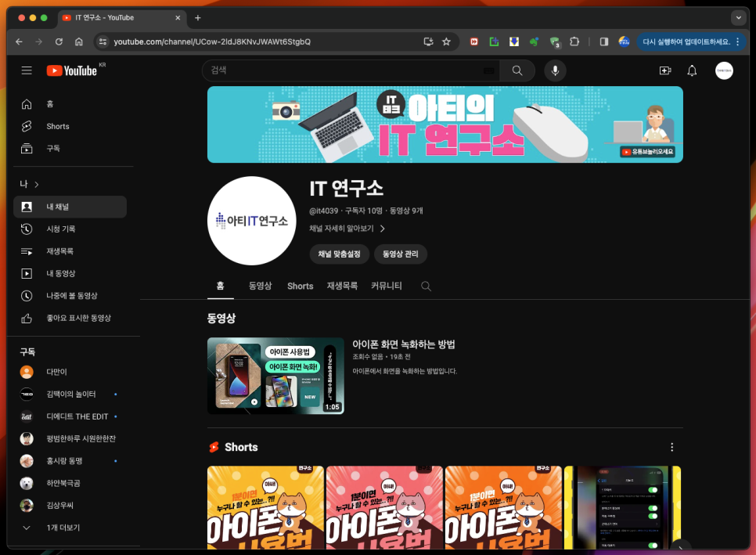Open the Shorts section three-dot menu
The width and height of the screenshot is (756, 555).
[x=671, y=447]
